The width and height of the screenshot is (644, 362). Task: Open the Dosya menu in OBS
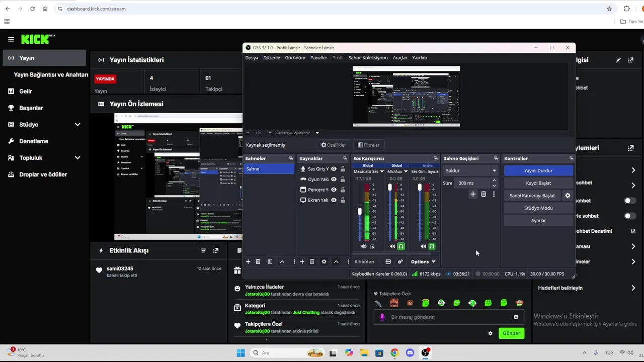point(252,58)
